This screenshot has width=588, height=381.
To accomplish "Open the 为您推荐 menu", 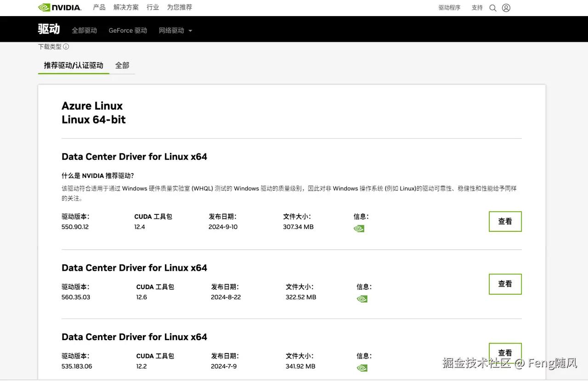I will pyautogui.click(x=180, y=7).
